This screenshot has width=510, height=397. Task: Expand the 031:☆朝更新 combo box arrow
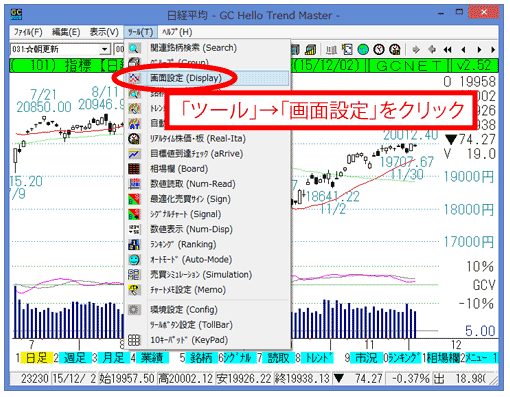105,49
